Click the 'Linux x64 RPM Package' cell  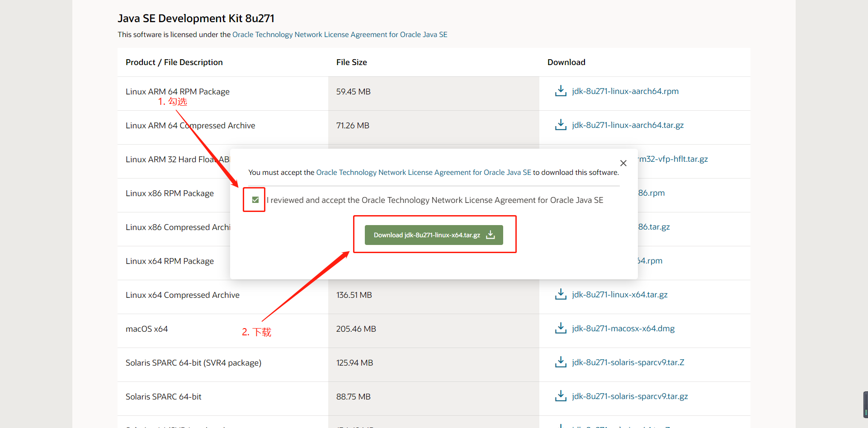tap(170, 261)
